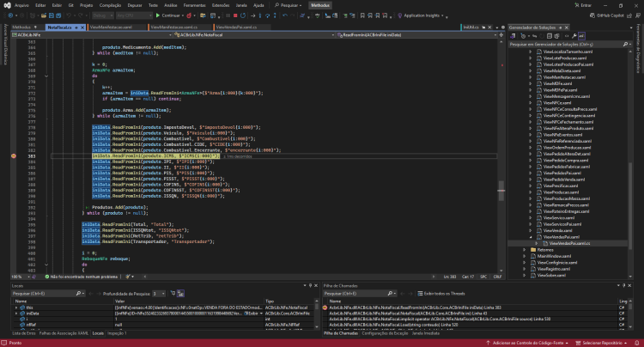Select ViewVendasPai.xaml.cs in solution explorer
This screenshot has width=644, height=347.
(569, 243)
